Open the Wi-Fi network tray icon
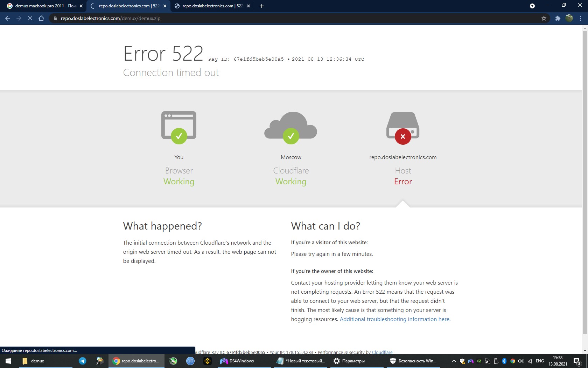588x368 pixels. tap(530, 361)
